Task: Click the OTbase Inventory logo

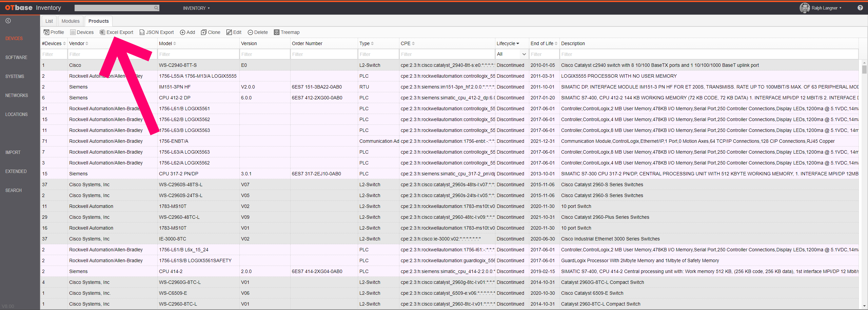Action: point(33,8)
